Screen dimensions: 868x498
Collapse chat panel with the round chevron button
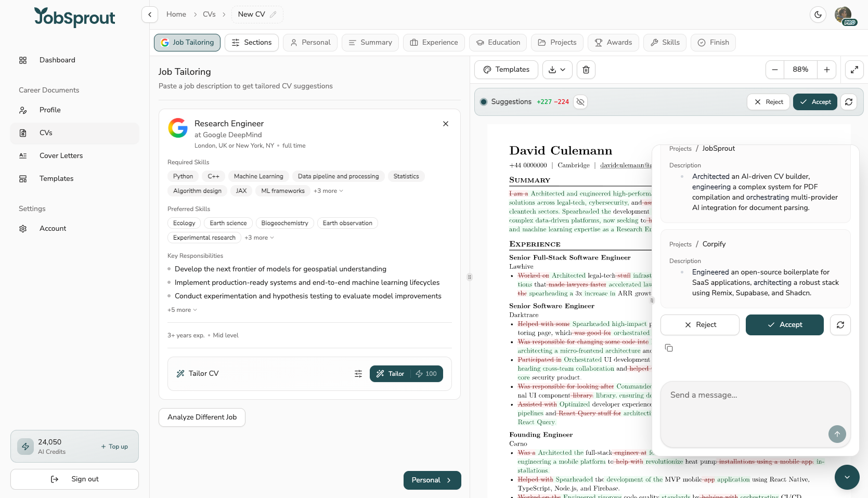(847, 477)
